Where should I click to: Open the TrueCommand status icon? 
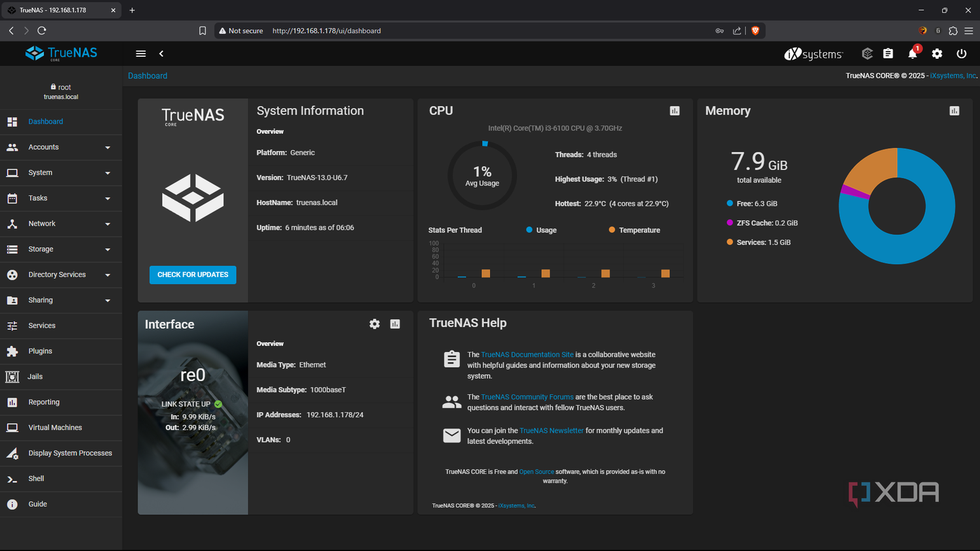click(x=867, y=54)
